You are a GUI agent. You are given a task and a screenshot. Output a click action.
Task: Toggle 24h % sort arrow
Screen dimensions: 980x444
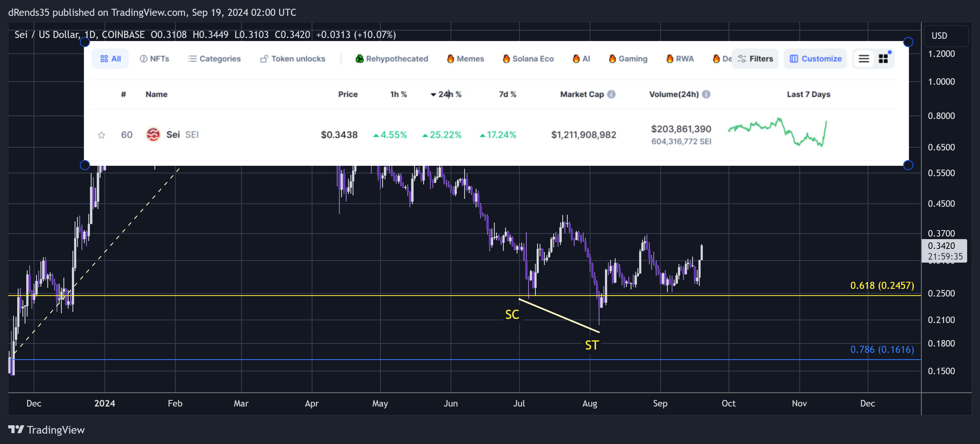[433, 94]
